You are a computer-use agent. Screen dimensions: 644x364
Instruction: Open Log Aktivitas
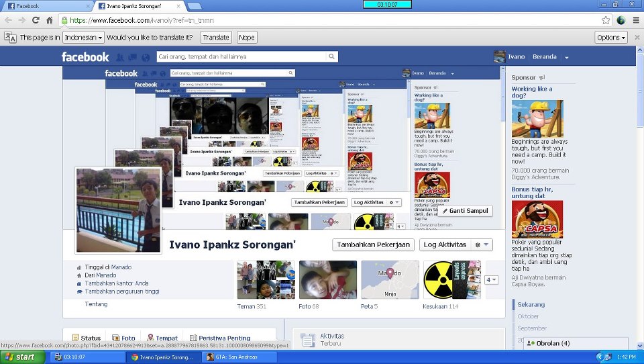tap(445, 244)
